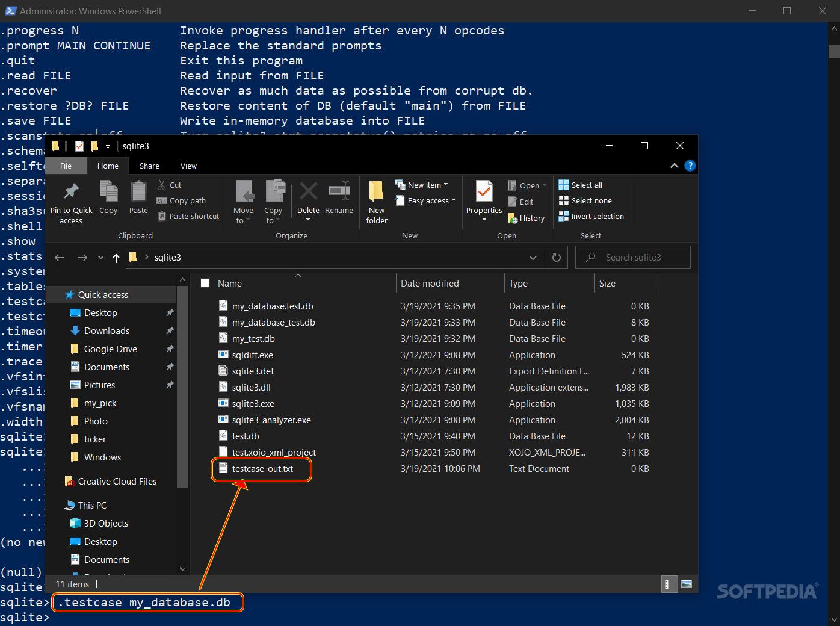Create a New folder
This screenshot has width=840, height=626.
point(377,202)
